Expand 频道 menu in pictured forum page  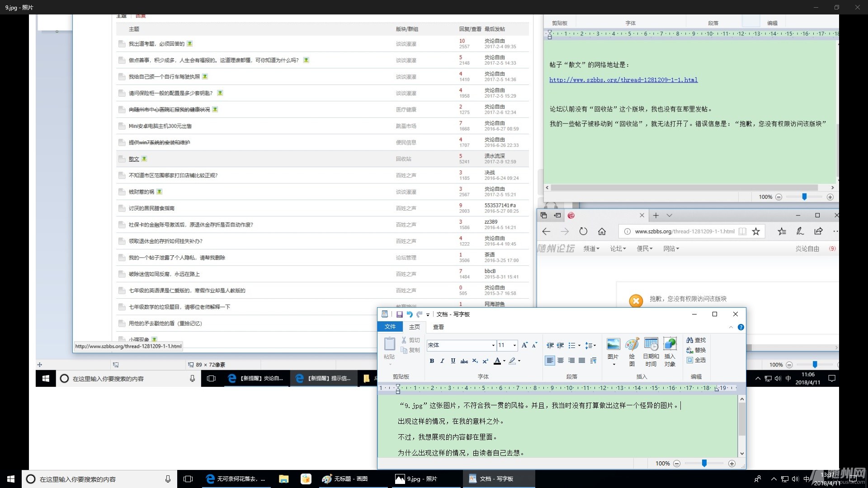591,249
